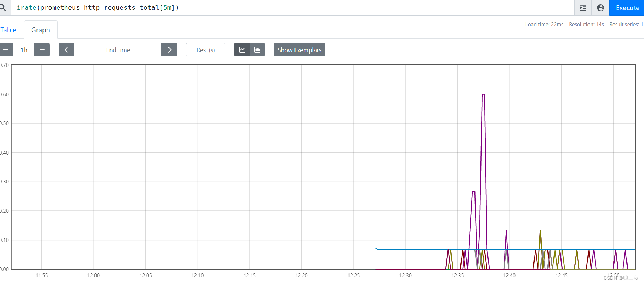This screenshot has width=644, height=284.
Task: Click the olive peak near 12:43
Action: click(540, 231)
